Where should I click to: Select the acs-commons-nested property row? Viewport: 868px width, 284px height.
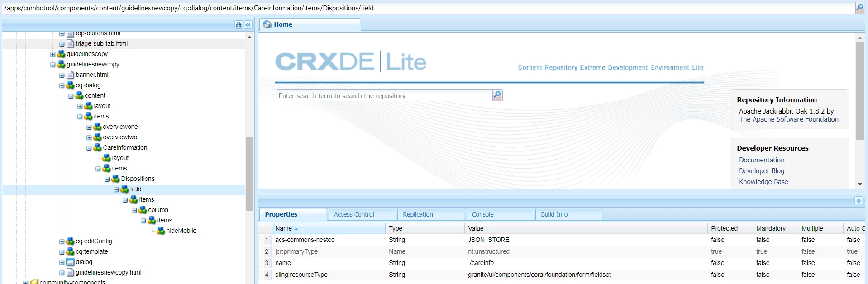pos(561,240)
